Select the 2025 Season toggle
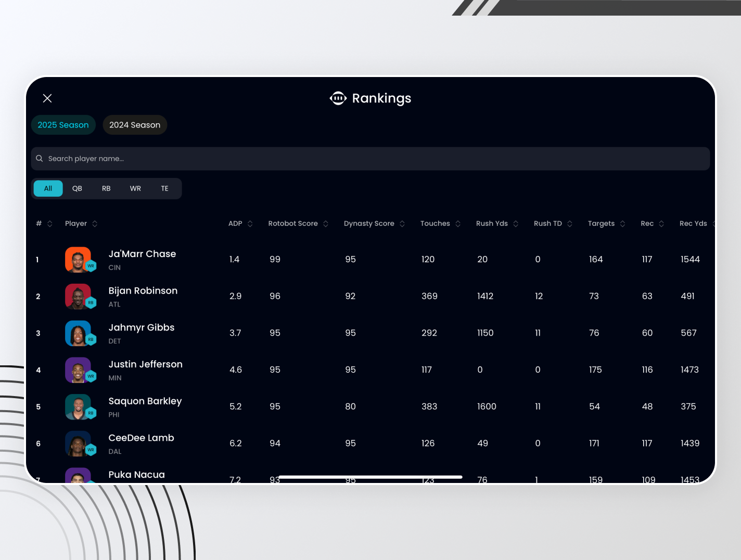 coord(63,125)
